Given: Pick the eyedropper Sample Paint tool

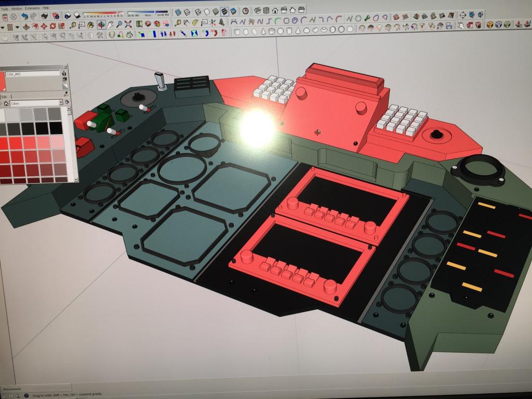Looking at the screenshot, I should click(66, 94).
